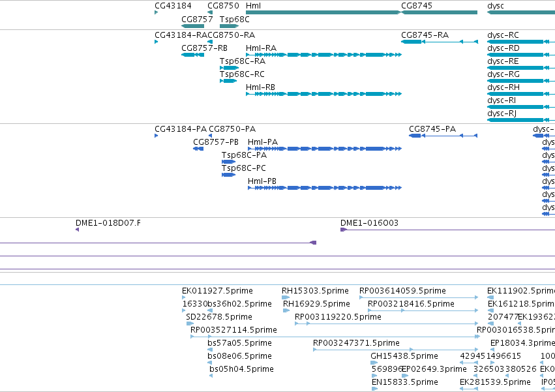Image resolution: width=555 pixels, height=392 pixels.
Task: Select the CG8757 gene glyph
Action: click(x=192, y=26)
